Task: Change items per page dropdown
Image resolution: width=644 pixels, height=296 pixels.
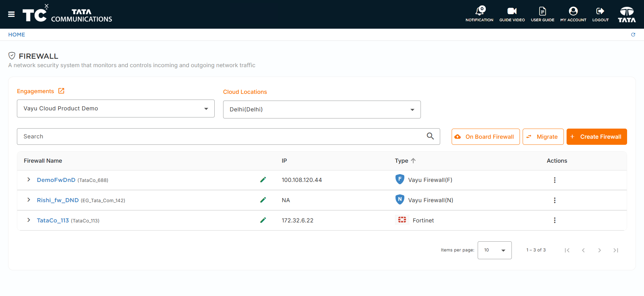Action: (x=495, y=250)
